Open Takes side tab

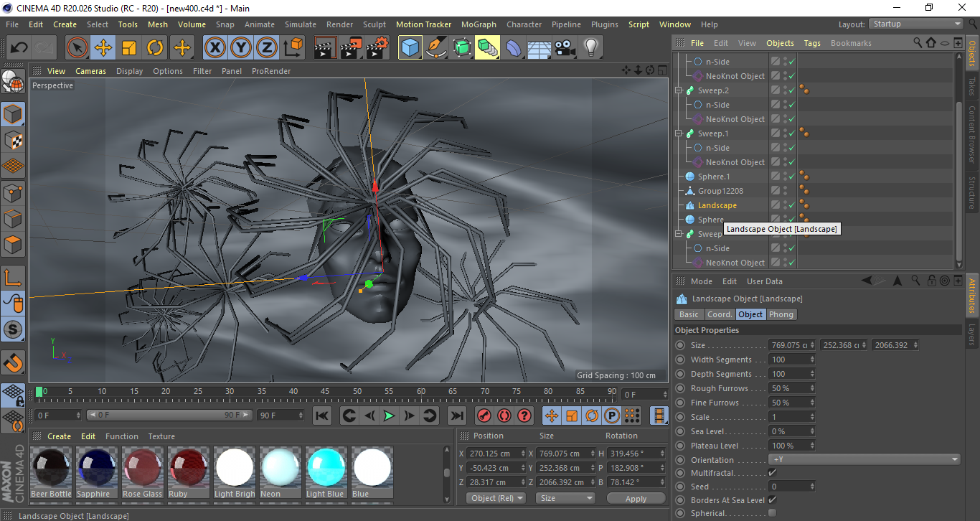972,85
